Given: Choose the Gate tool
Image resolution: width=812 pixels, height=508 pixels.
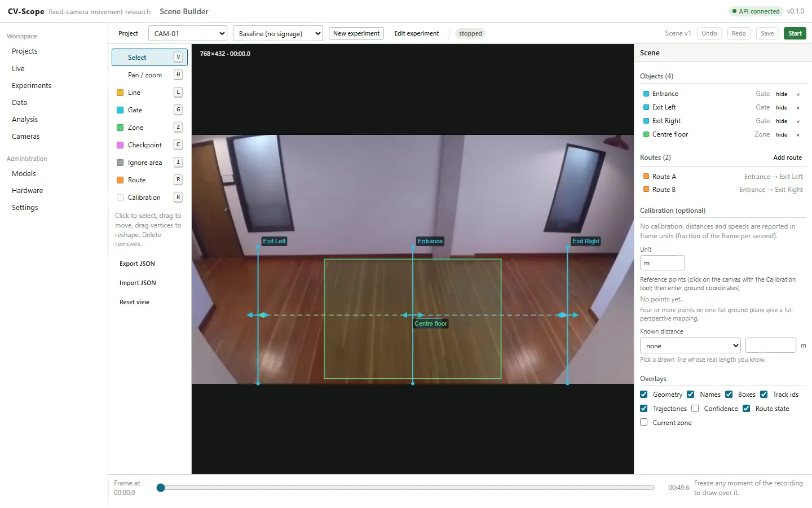Looking at the screenshot, I should tap(149, 110).
